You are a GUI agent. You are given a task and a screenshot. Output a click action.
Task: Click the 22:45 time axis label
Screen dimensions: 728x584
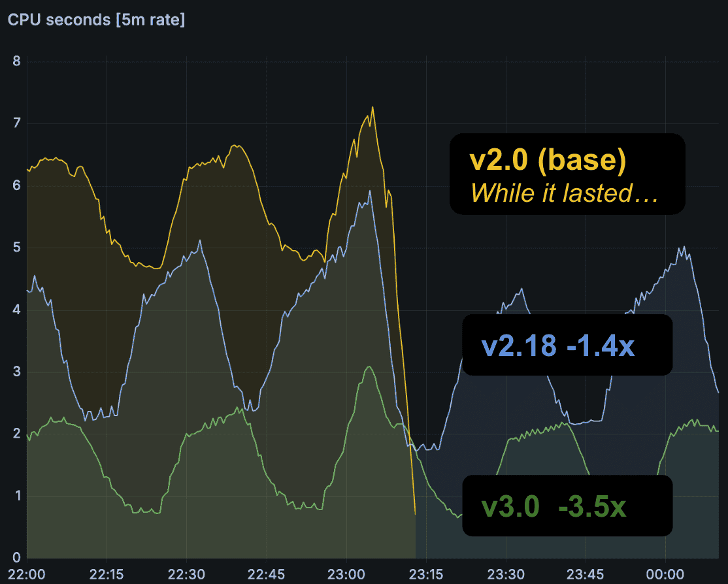pos(267,574)
